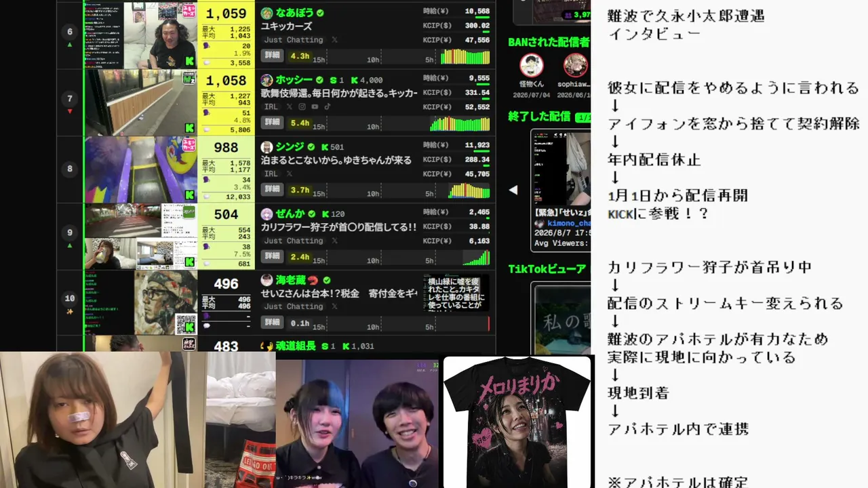
Task: Click Kick logo on 海老蔵's thumbnail
Action: click(190, 327)
